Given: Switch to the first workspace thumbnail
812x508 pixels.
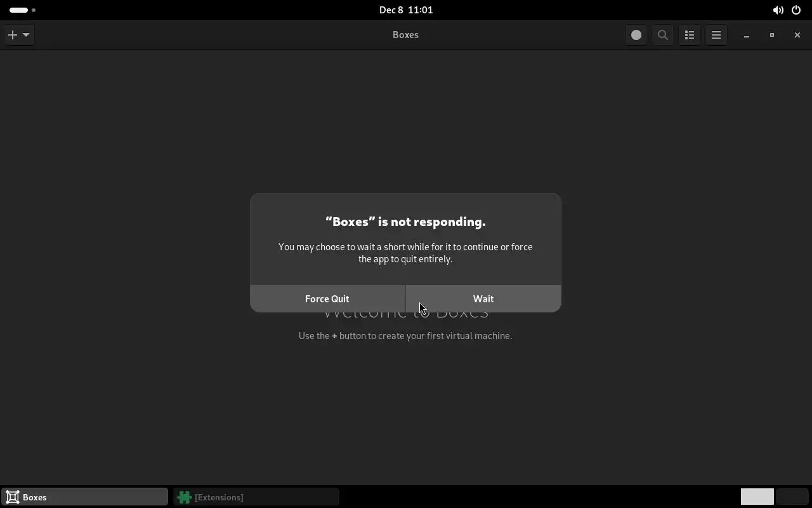Looking at the screenshot, I should tap(757, 497).
